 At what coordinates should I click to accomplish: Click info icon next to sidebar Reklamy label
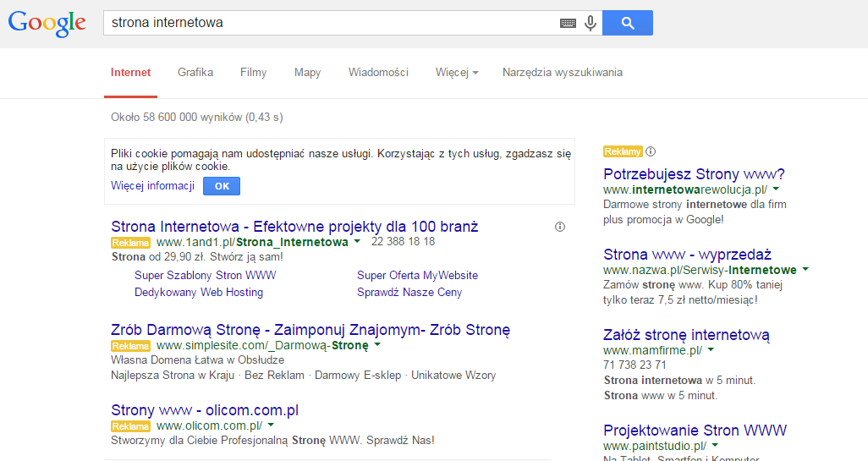point(651,151)
